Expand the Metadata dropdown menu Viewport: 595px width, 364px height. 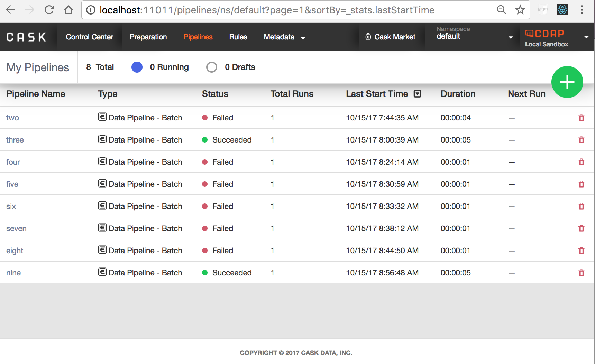tap(284, 37)
